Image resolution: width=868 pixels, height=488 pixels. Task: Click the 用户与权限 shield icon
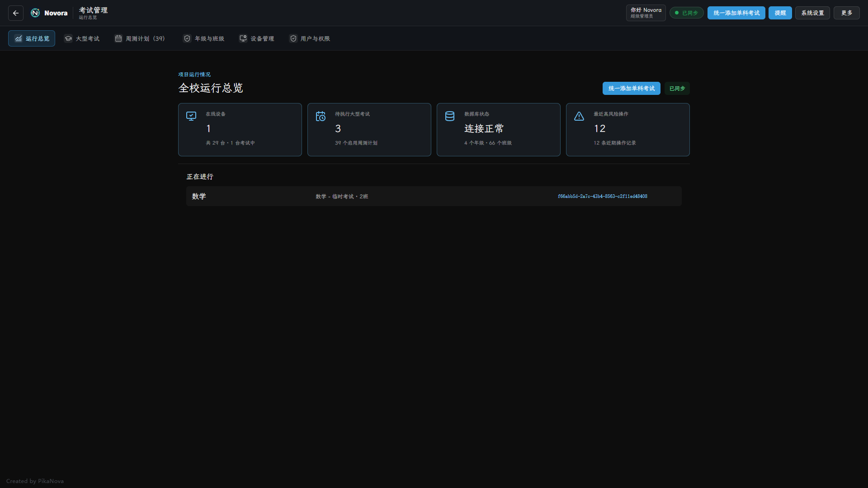tap(293, 38)
